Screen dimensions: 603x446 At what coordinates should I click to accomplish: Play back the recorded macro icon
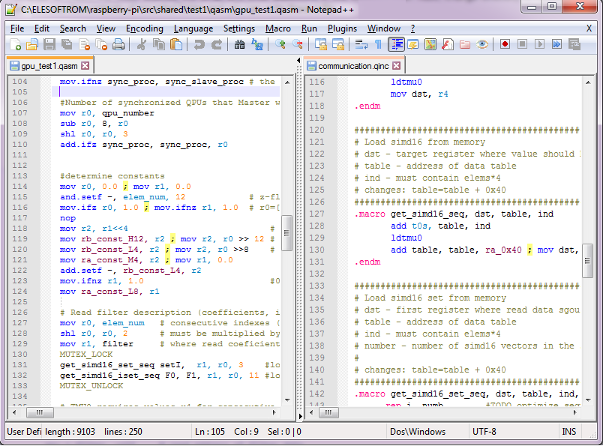[x=540, y=45]
